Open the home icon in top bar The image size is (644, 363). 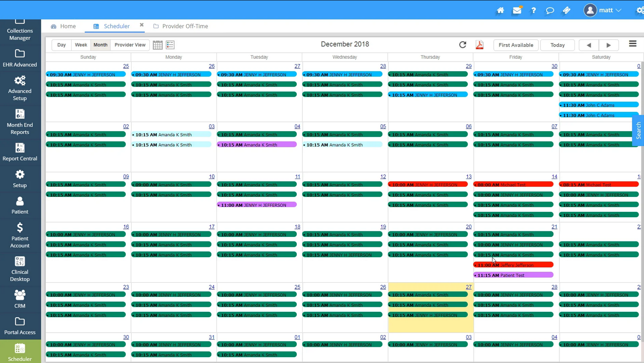coord(500,10)
